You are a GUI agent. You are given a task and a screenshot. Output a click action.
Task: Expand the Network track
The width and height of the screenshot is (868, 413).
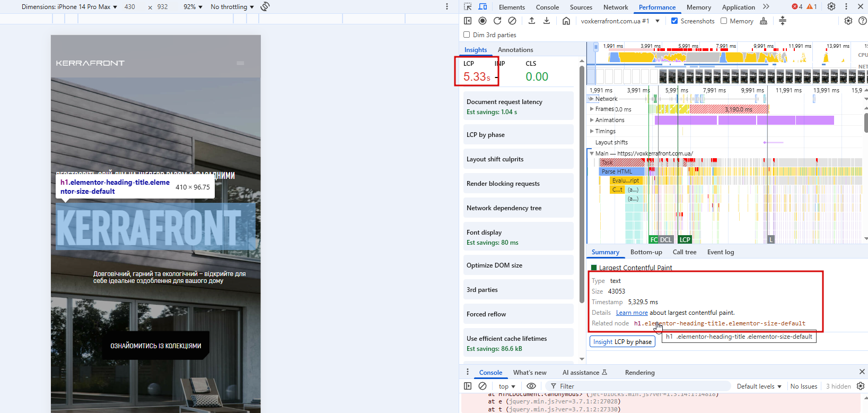coord(592,99)
